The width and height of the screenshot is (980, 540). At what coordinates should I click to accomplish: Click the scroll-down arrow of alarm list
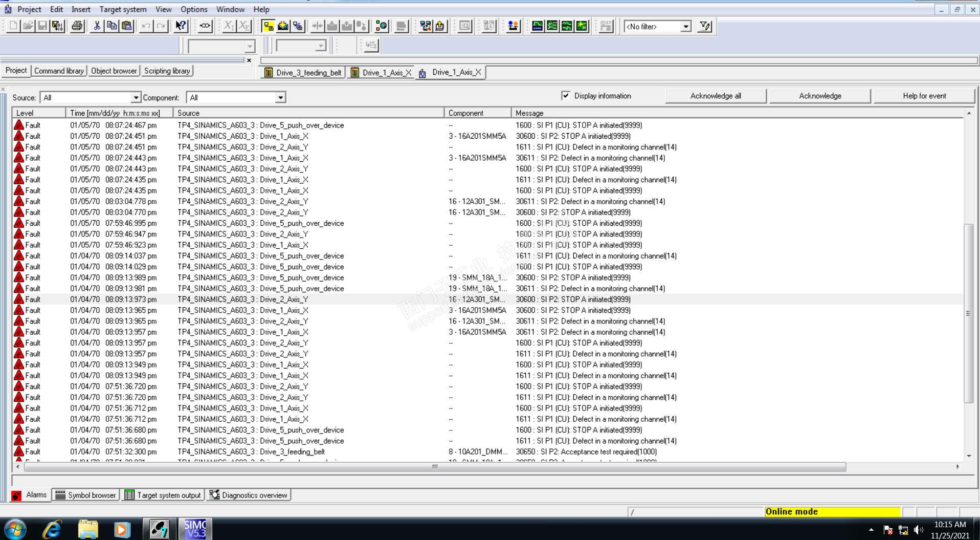(x=968, y=456)
